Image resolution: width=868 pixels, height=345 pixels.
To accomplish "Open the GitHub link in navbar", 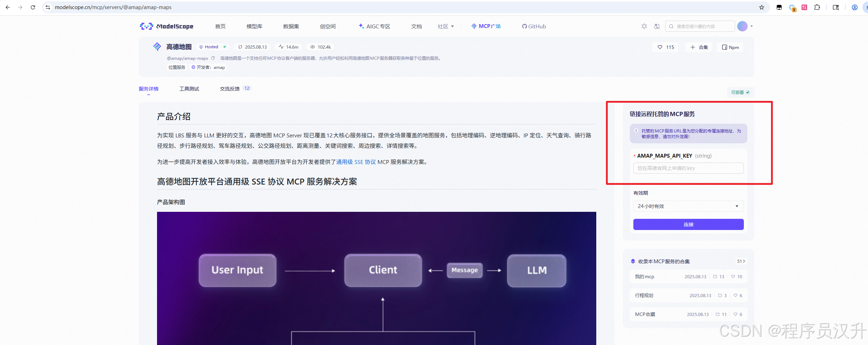I will (534, 26).
